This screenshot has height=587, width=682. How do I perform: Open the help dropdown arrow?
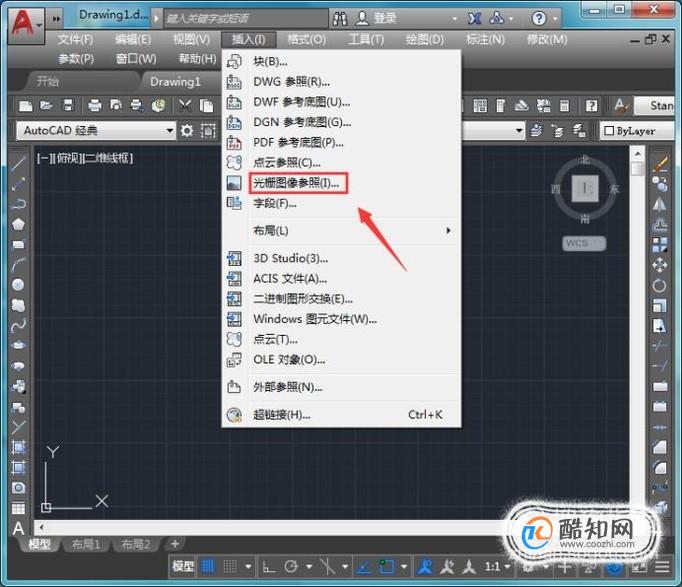coord(555,19)
